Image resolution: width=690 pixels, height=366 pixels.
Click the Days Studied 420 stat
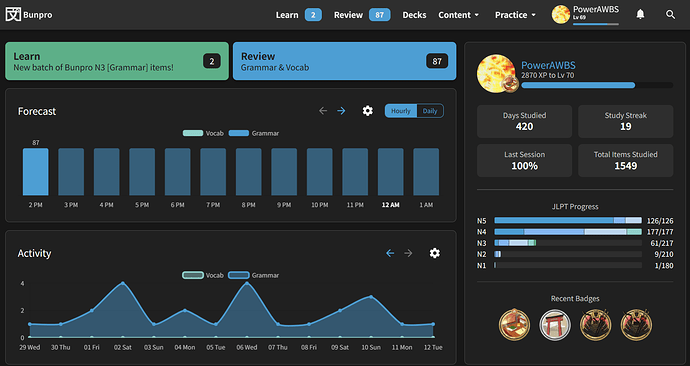525,121
